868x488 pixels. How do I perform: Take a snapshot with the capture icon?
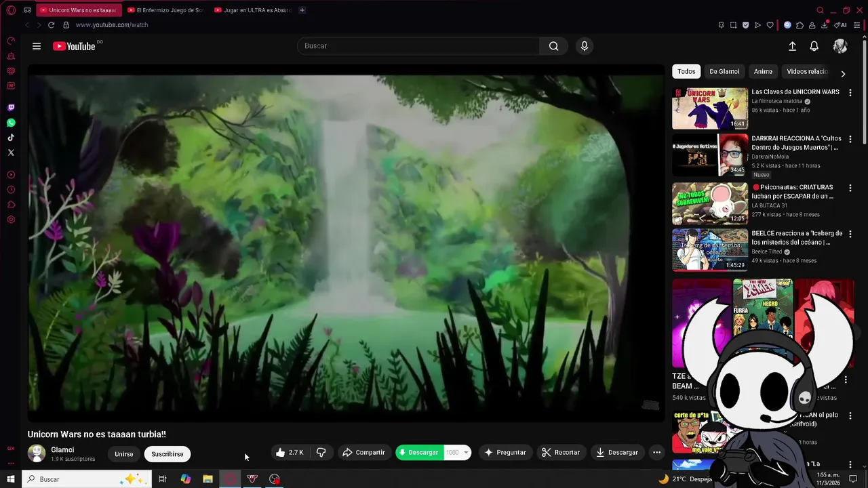733,25
